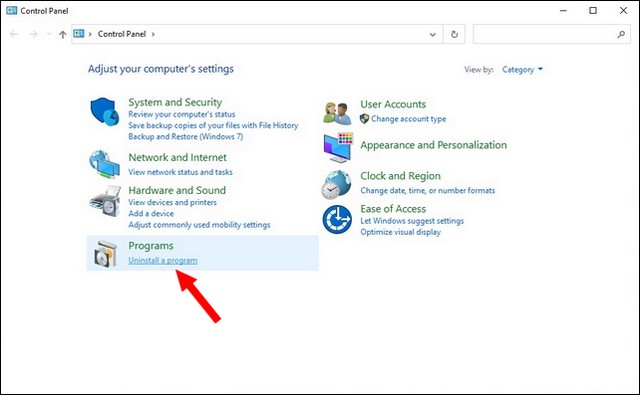
Task: Click Uninstall a program link
Action: [x=163, y=260]
